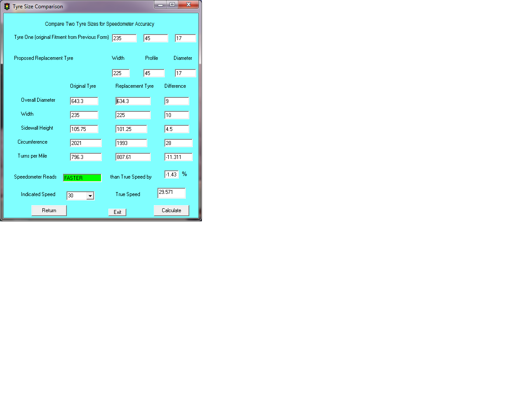532x403 pixels.
Task: Select the original tyre diameter field showing 17
Action: 185,38
